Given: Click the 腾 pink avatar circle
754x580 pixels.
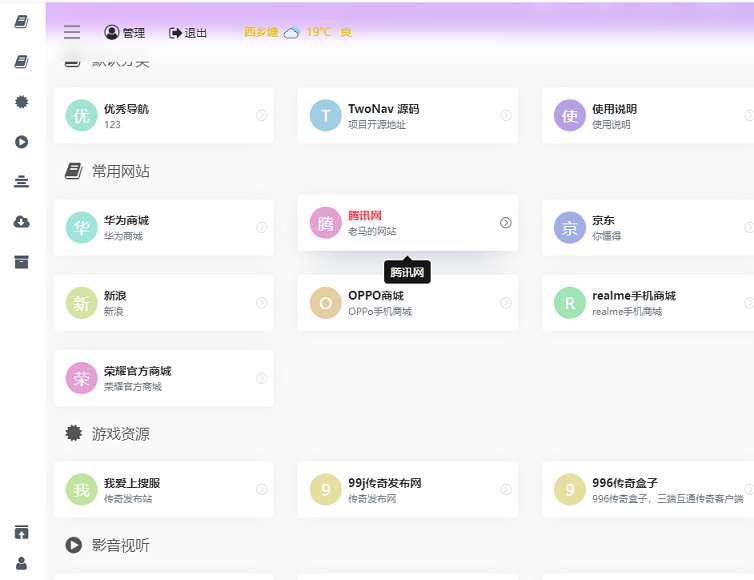Looking at the screenshot, I should coord(326,223).
